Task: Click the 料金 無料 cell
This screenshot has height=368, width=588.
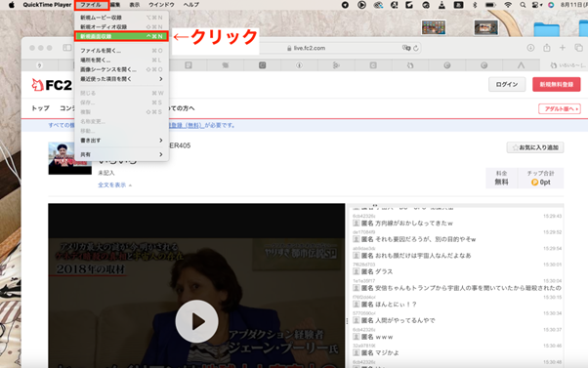Action: pyautogui.click(x=501, y=178)
